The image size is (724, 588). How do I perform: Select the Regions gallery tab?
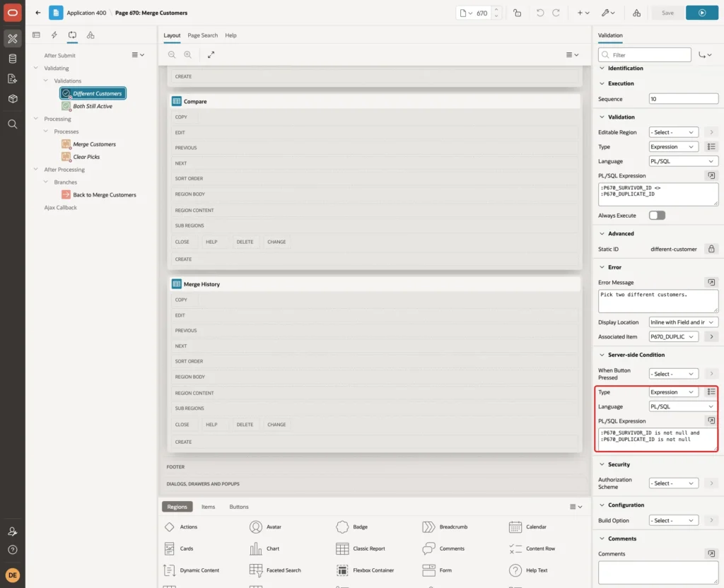pos(177,506)
